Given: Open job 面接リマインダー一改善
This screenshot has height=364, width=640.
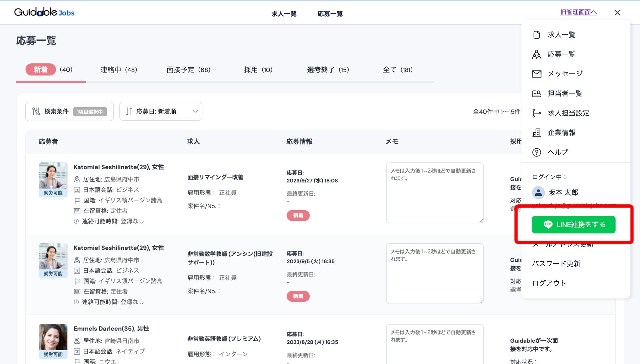Looking at the screenshot, I should tap(215, 177).
